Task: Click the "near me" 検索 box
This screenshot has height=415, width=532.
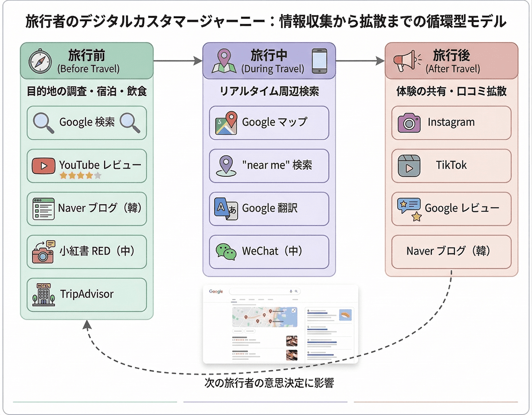Action: 269,166
